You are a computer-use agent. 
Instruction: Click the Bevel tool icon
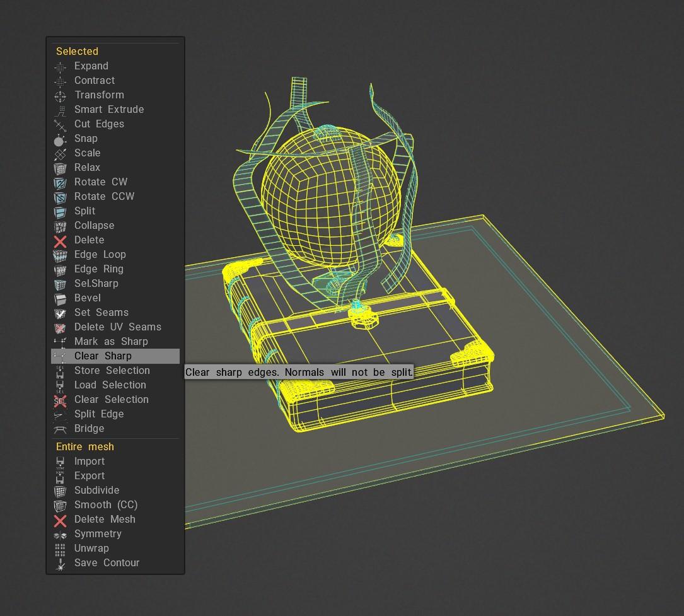click(60, 298)
